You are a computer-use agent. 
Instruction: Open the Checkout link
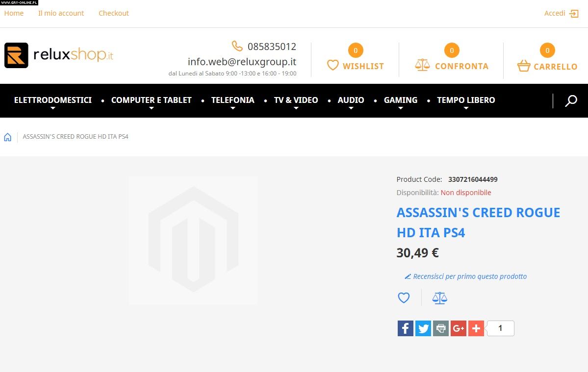[x=113, y=13]
